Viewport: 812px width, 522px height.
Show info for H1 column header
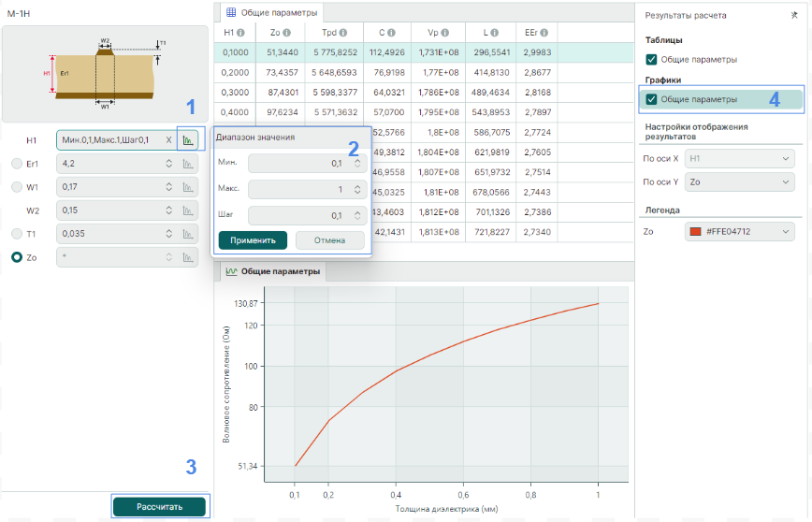click(240, 33)
